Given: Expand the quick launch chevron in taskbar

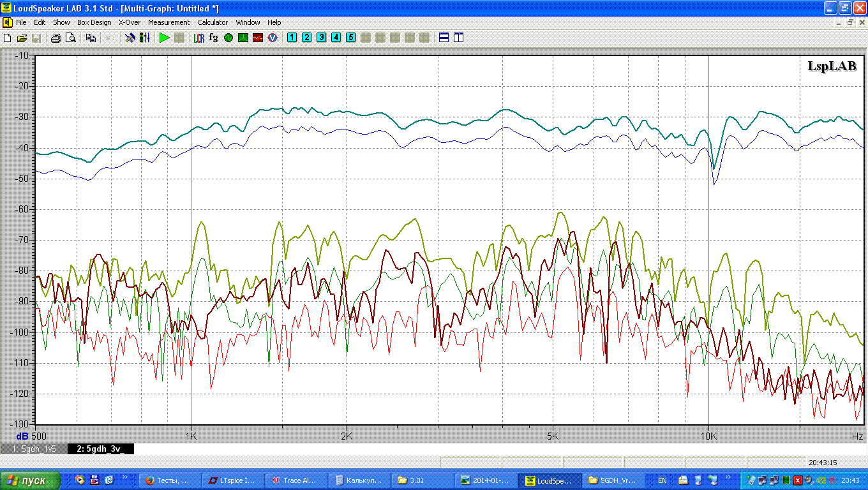Looking at the screenshot, I should pos(124,477).
